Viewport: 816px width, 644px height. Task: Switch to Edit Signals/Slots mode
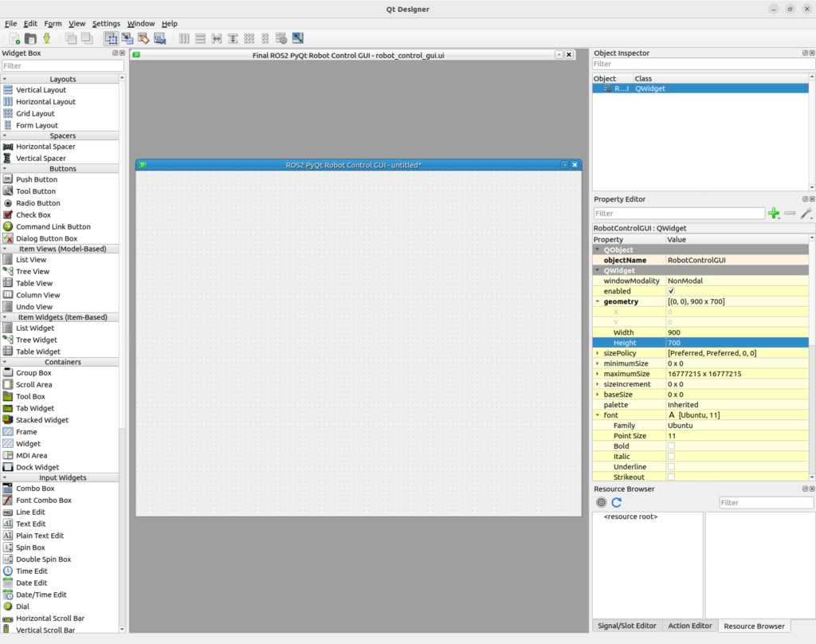point(127,38)
